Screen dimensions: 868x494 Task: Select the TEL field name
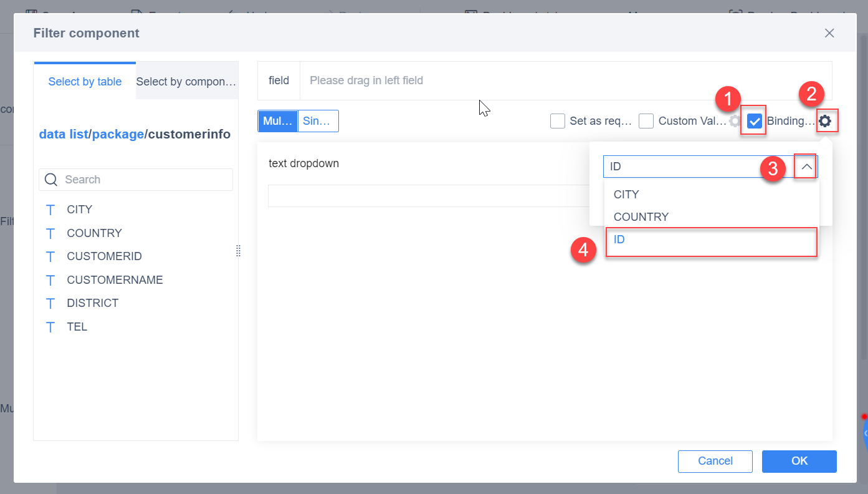click(77, 327)
